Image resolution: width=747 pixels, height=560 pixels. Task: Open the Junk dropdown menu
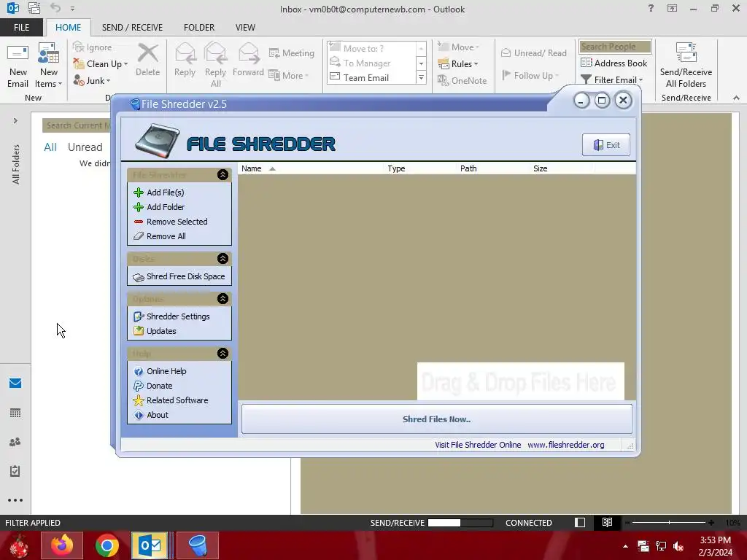pos(92,80)
